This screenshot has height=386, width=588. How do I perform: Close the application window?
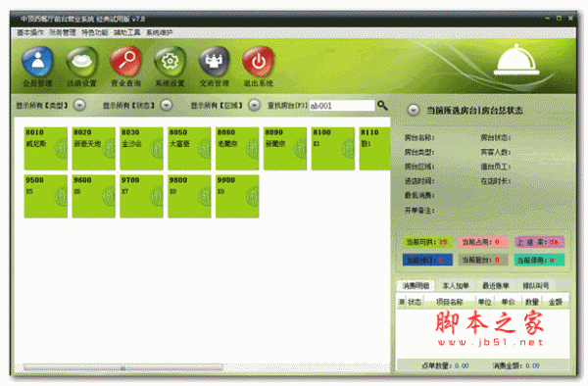[570, 18]
